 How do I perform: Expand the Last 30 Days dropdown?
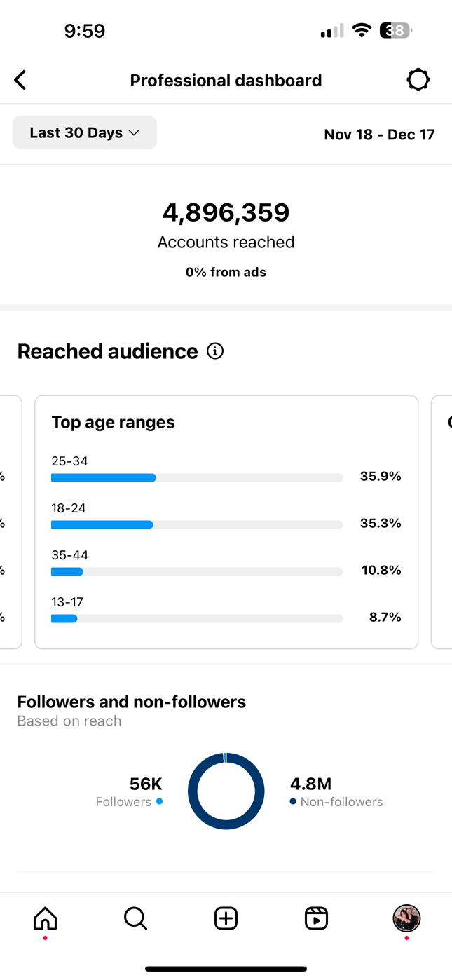pos(85,132)
